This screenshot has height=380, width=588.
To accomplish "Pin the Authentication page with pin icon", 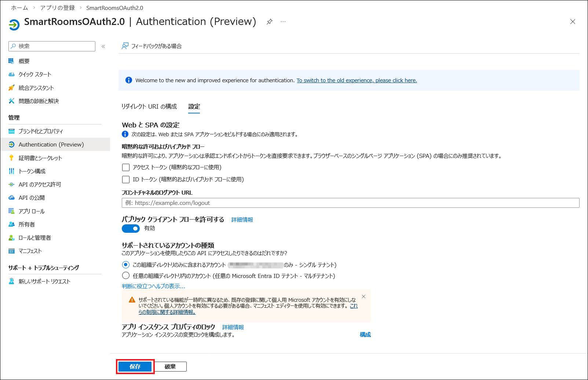I will tap(269, 22).
